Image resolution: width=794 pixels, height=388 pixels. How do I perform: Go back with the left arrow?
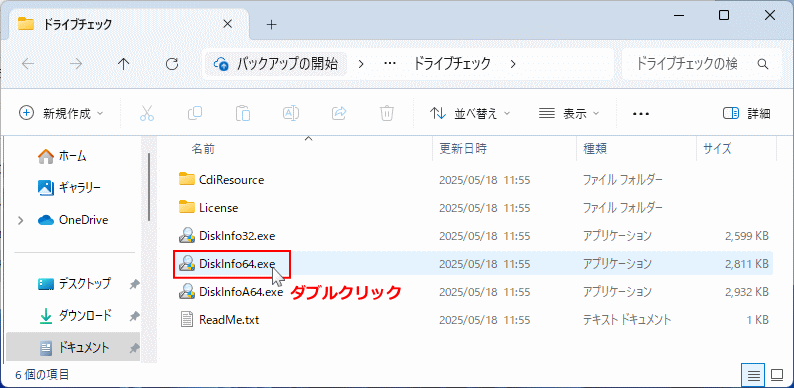28,64
